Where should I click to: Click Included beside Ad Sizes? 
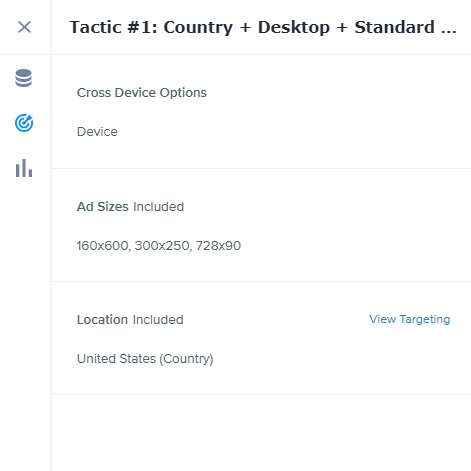(159, 207)
